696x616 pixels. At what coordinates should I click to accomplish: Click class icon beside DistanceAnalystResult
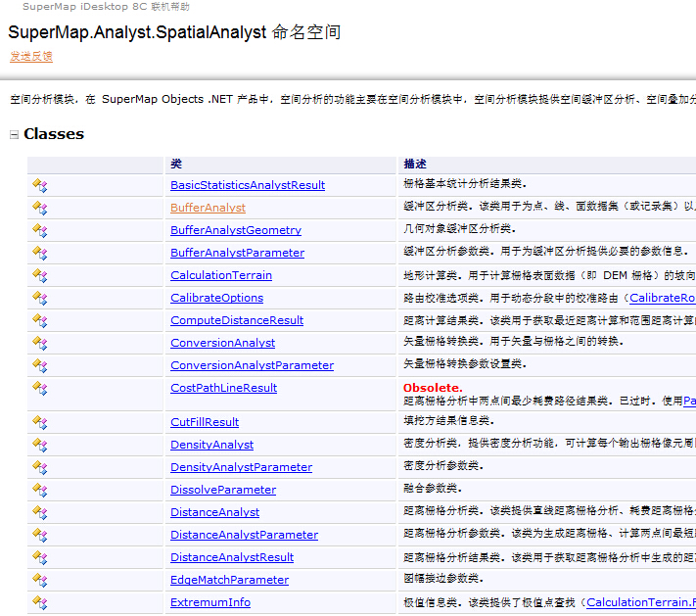pyautogui.click(x=39, y=558)
